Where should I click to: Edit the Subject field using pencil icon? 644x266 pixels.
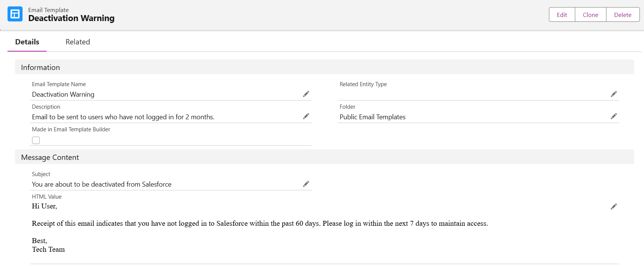tap(306, 184)
